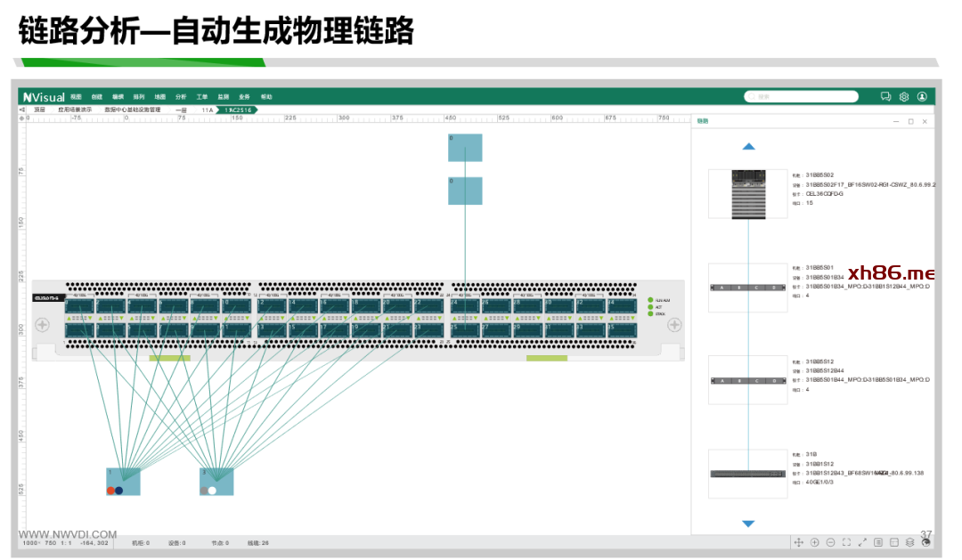Open the 排列 menu

coord(139,97)
